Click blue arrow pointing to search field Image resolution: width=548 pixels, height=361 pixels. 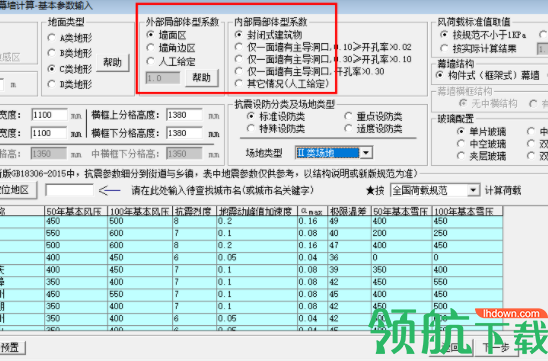point(109,190)
